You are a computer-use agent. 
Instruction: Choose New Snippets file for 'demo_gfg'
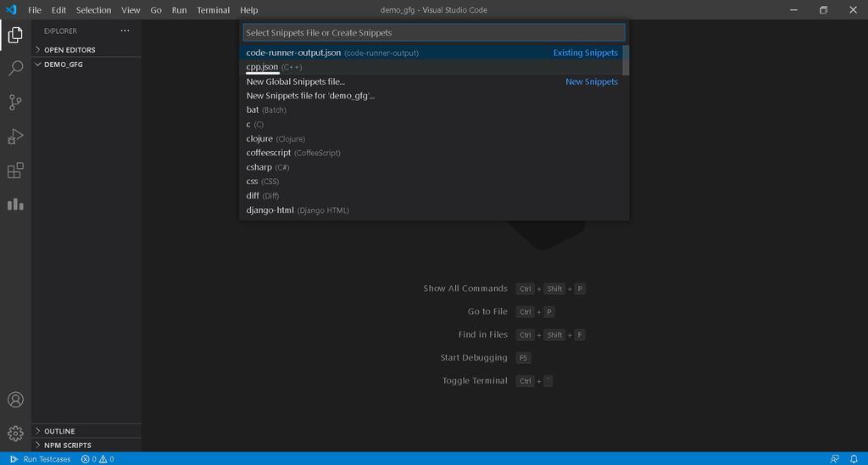click(431, 96)
